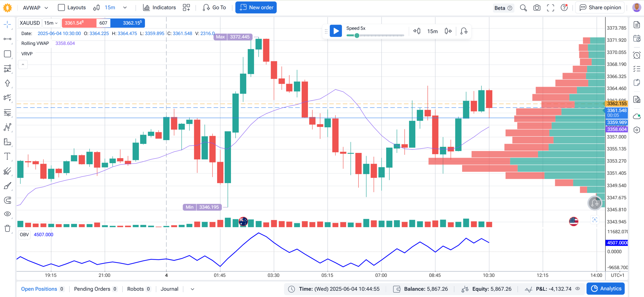This screenshot has width=644, height=297.
Task: Click the trash delete drawings icon
Action: pos(7,228)
